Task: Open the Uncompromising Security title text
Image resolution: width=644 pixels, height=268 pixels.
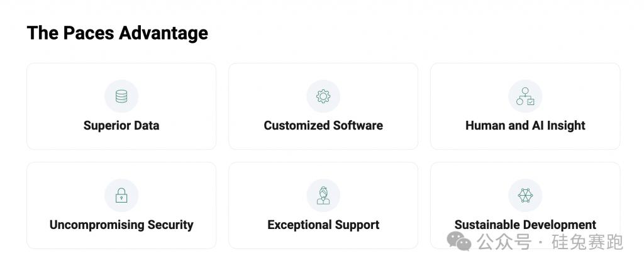Action: tap(121, 225)
